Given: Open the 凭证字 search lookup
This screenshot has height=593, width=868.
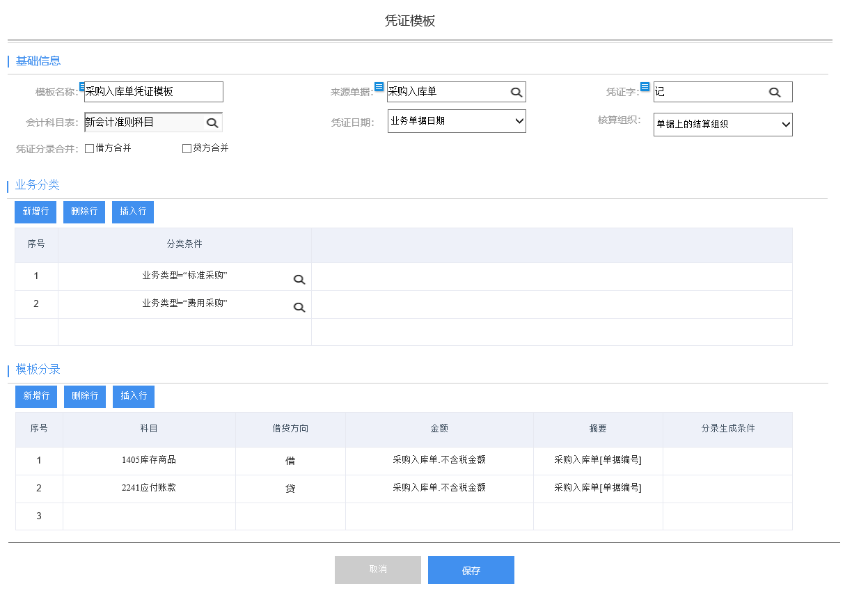Looking at the screenshot, I should click(775, 91).
